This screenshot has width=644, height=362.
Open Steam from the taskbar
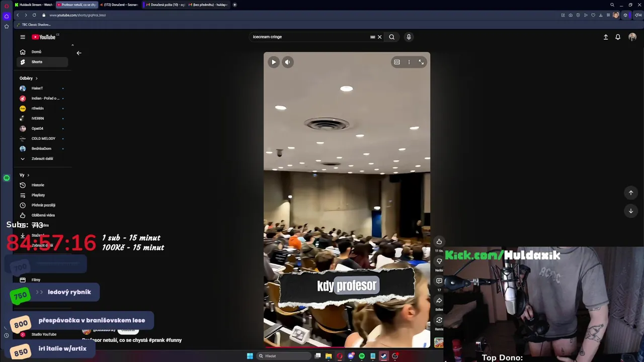[x=383, y=356]
